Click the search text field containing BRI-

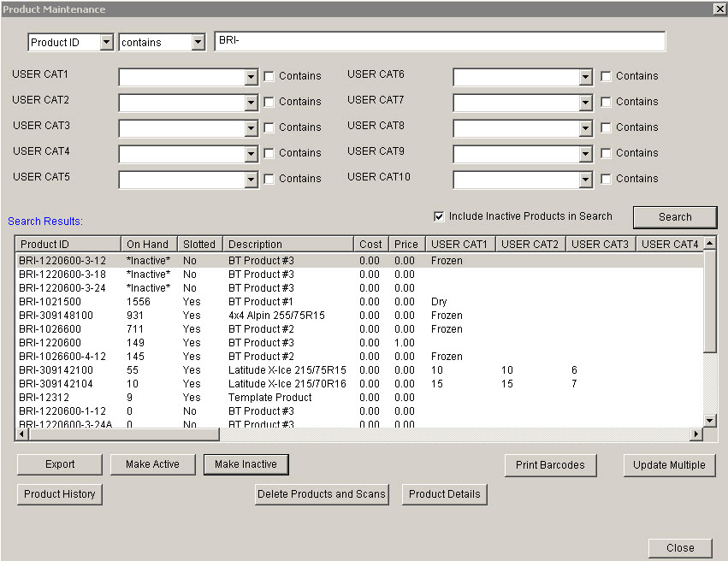click(440, 41)
